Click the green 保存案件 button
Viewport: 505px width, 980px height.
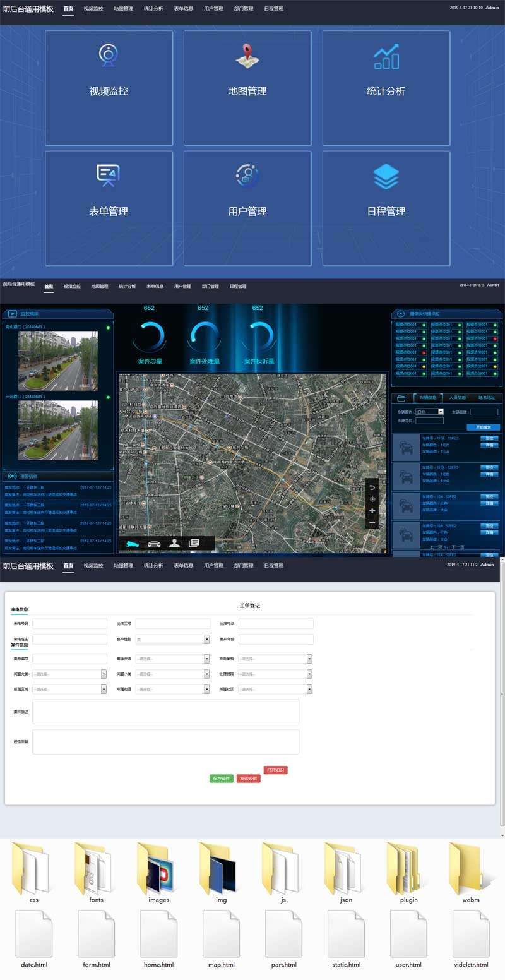(221, 779)
